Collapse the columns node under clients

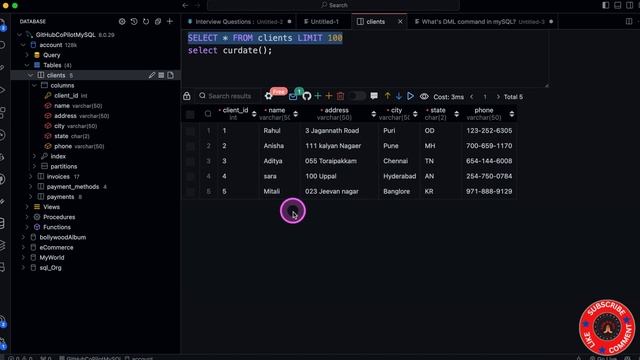(x=35, y=85)
